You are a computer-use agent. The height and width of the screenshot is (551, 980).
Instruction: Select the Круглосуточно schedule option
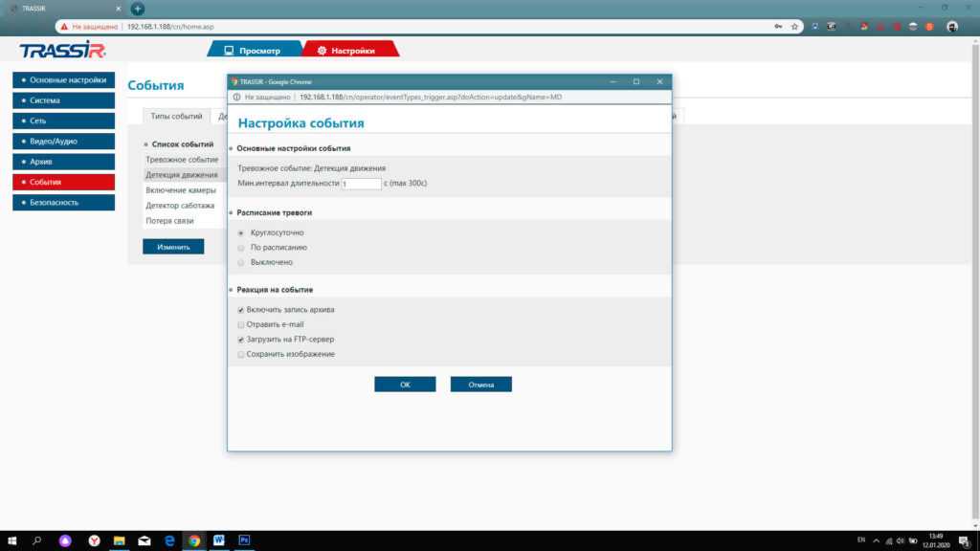[x=241, y=232]
